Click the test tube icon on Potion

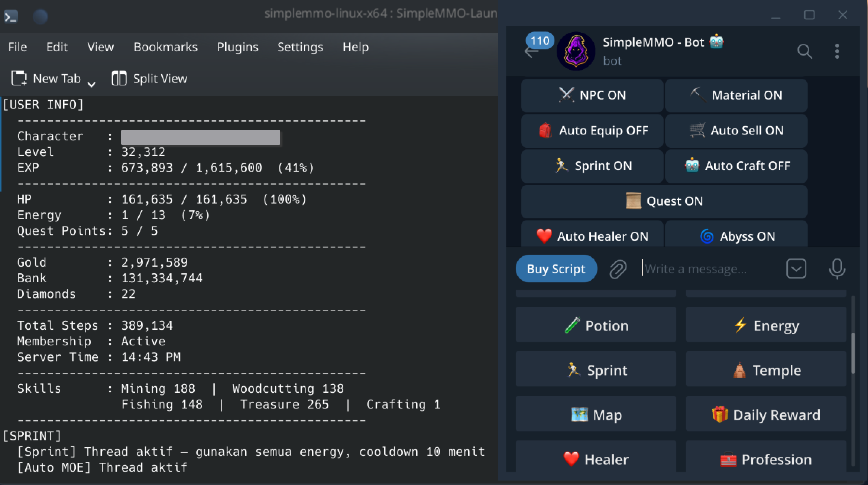pyautogui.click(x=572, y=325)
